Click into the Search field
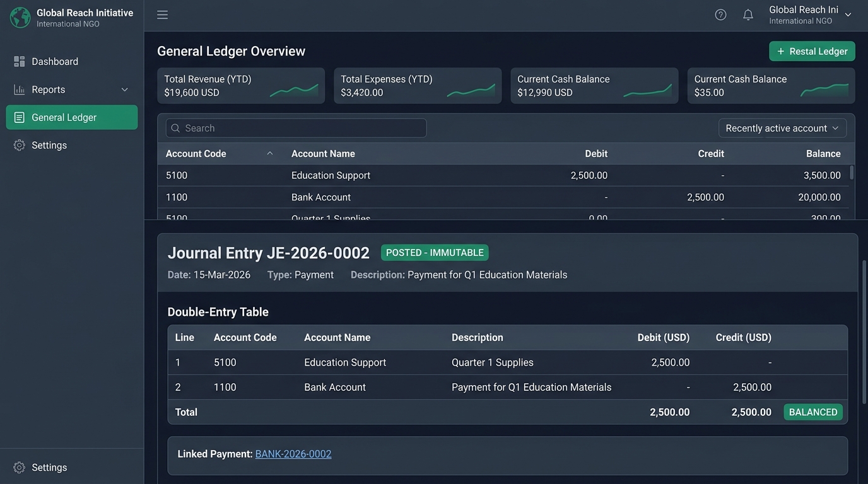868x484 pixels. point(296,128)
